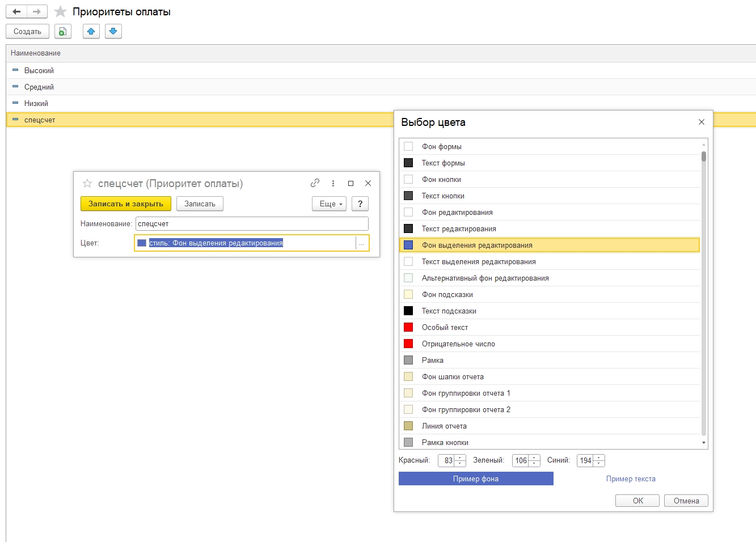Viewport: 756px width, 542px height.
Task: Move item down with arrow icon
Action: point(113,32)
